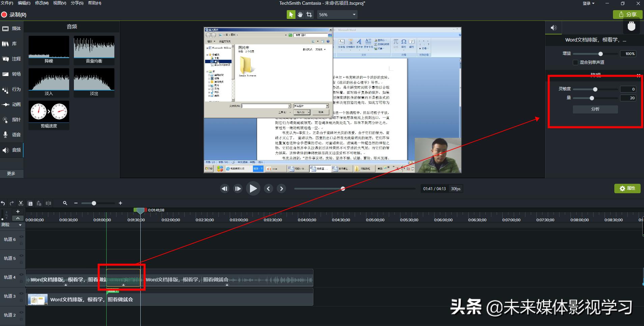
Task: Toggle the 属性 properties panel button
Action: click(627, 189)
